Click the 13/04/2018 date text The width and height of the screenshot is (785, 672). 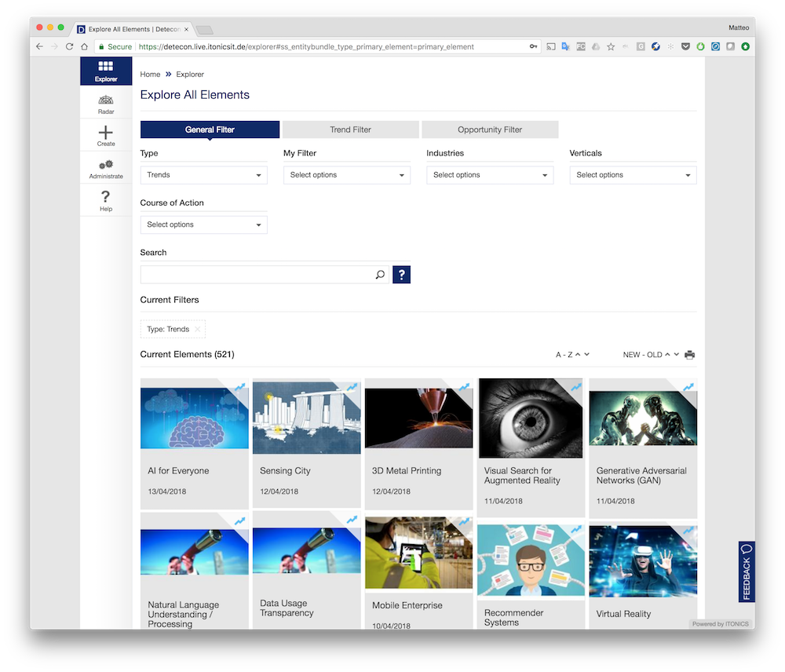coord(166,491)
